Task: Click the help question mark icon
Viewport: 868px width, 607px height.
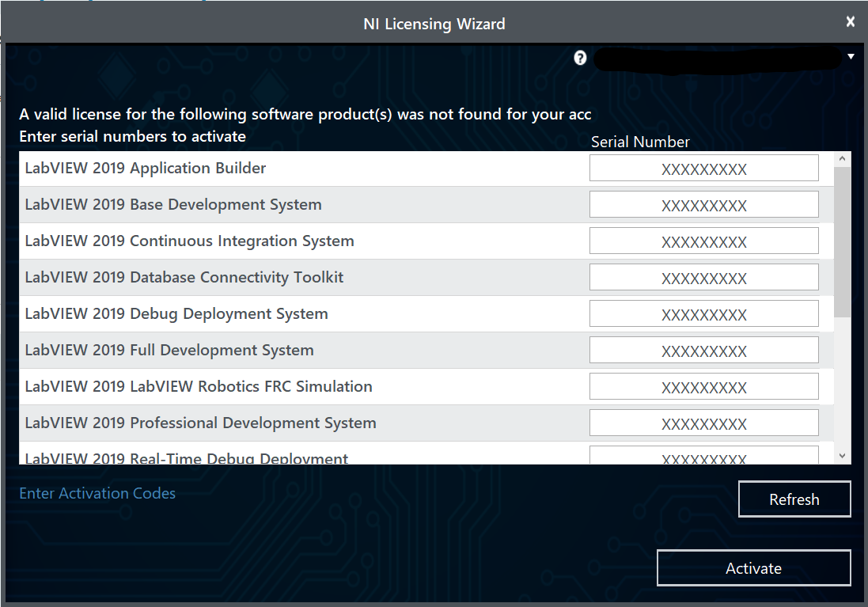Action: (x=580, y=58)
